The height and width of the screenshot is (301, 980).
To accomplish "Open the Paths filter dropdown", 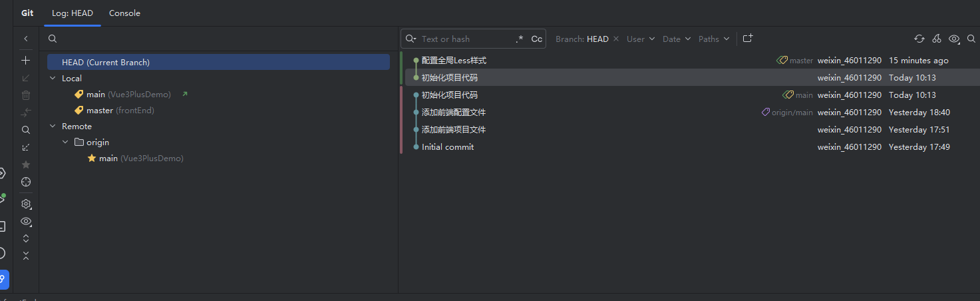I will (x=714, y=39).
